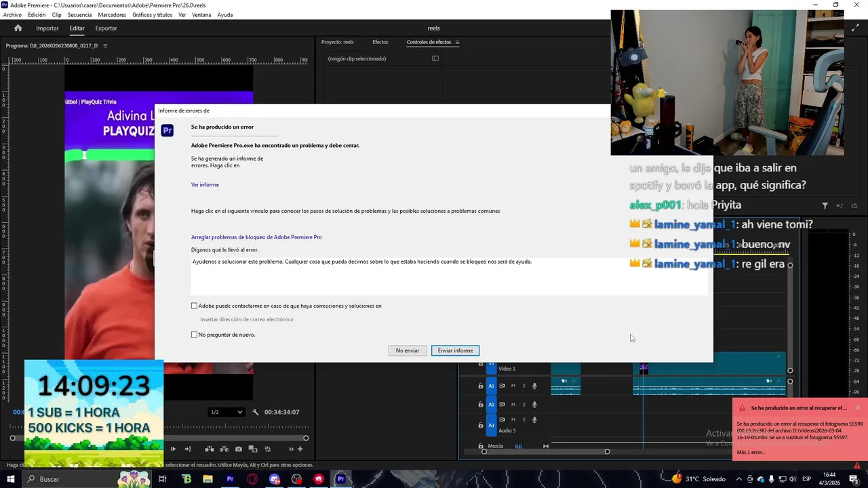Export frame with camera icon
The width and height of the screenshot is (868, 488).
pyautogui.click(x=239, y=449)
